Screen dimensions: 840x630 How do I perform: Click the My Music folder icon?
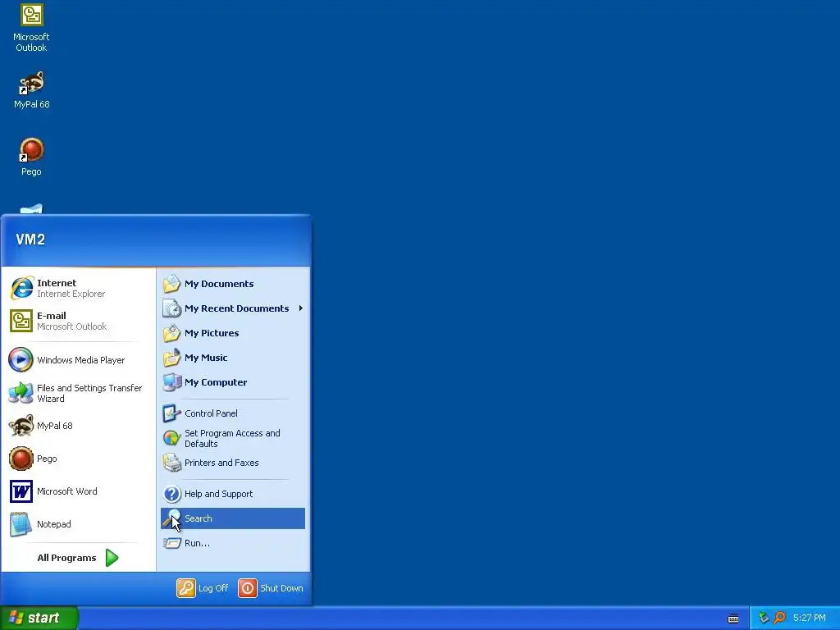click(x=172, y=358)
